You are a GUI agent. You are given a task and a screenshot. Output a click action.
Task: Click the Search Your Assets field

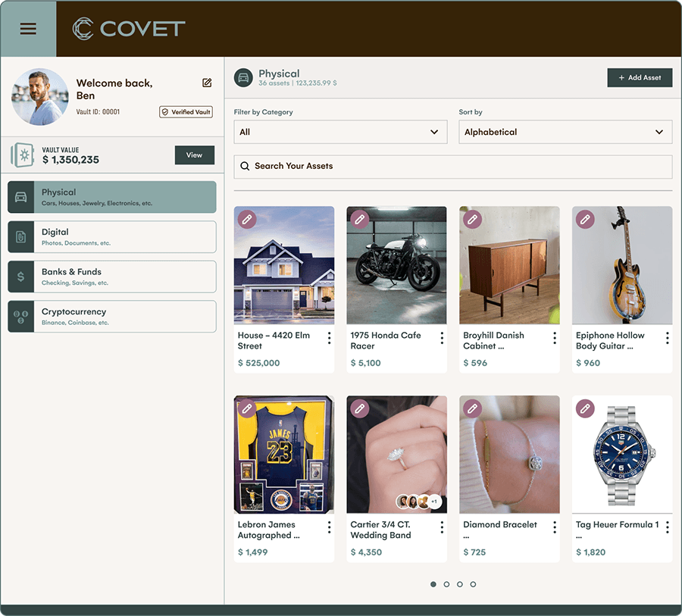pyautogui.click(x=452, y=166)
